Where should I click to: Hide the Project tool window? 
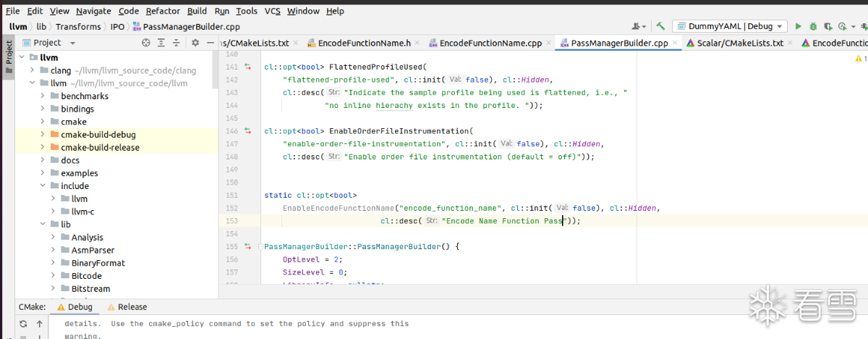pyautogui.click(x=209, y=43)
